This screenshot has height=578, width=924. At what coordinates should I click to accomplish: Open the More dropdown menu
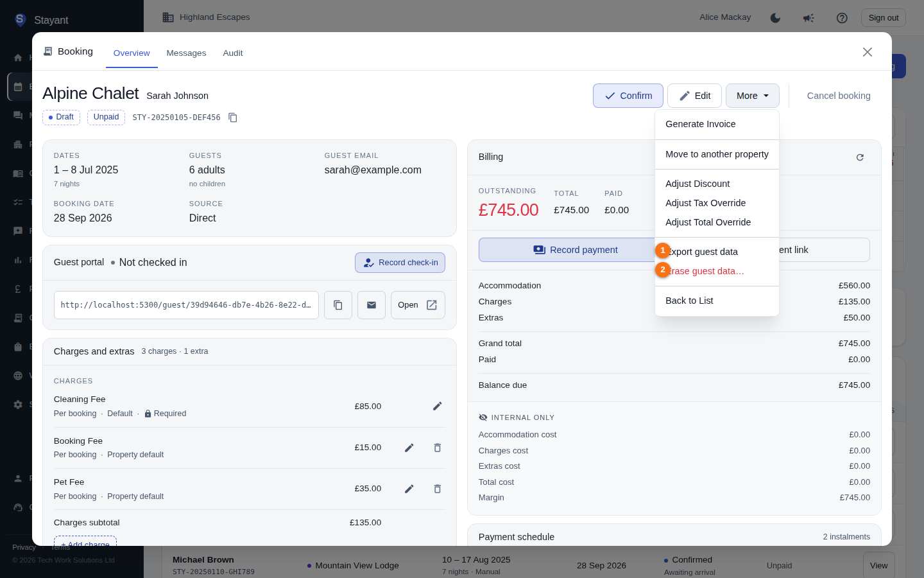(x=753, y=96)
